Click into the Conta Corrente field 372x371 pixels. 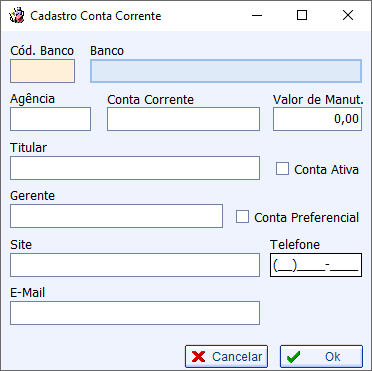(x=183, y=119)
